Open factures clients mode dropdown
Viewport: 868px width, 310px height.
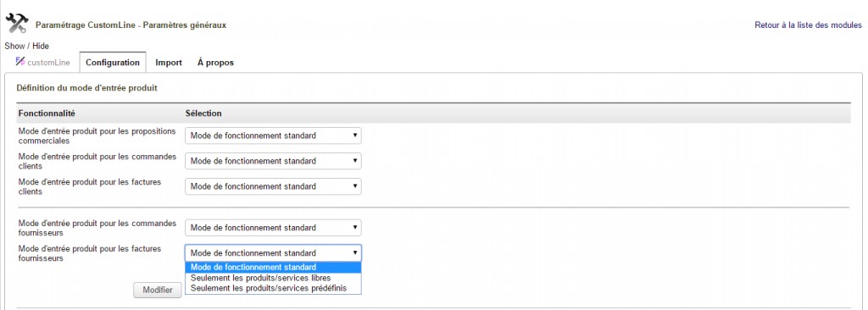pyautogui.click(x=273, y=186)
